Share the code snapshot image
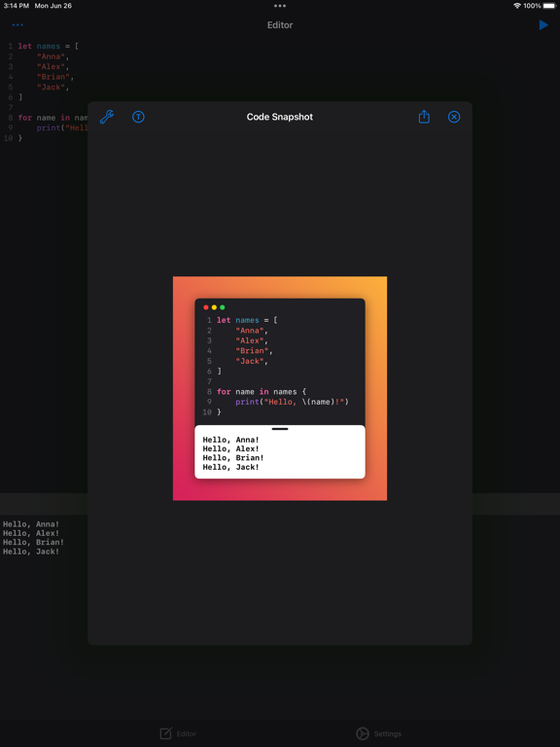Screen dimensions: 560x747 pyautogui.click(x=424, y=117)
